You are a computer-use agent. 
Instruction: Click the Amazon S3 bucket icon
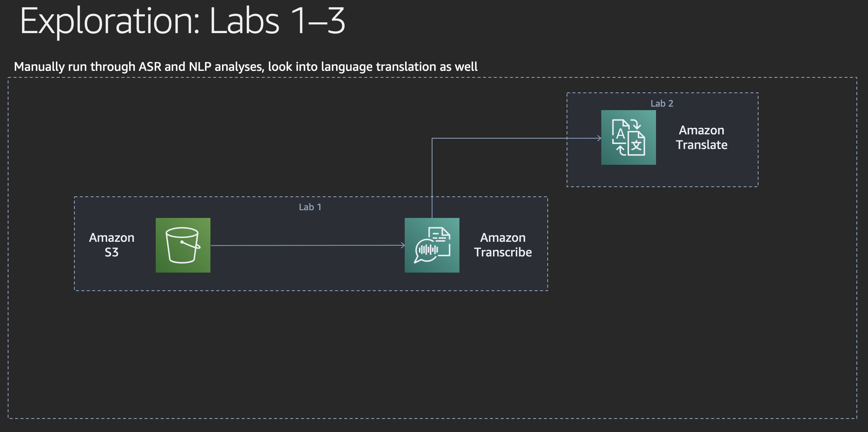183,245
